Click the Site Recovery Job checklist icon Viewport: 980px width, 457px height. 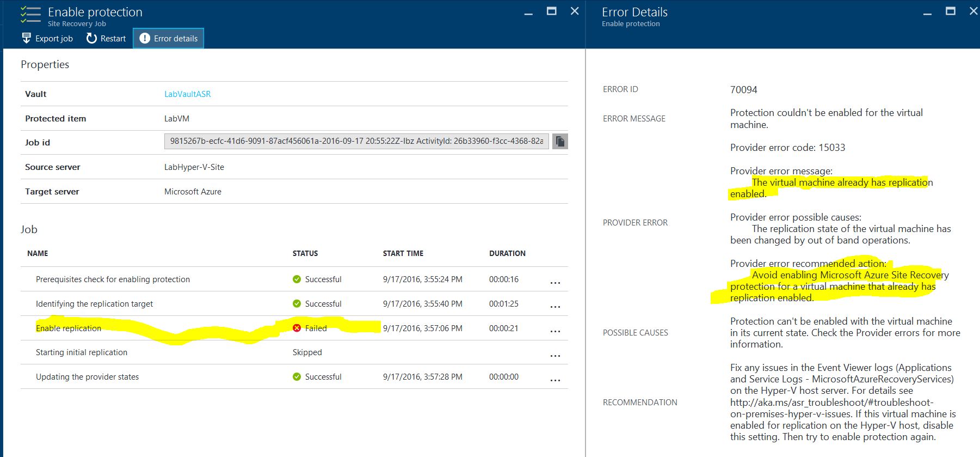point(30,15)
